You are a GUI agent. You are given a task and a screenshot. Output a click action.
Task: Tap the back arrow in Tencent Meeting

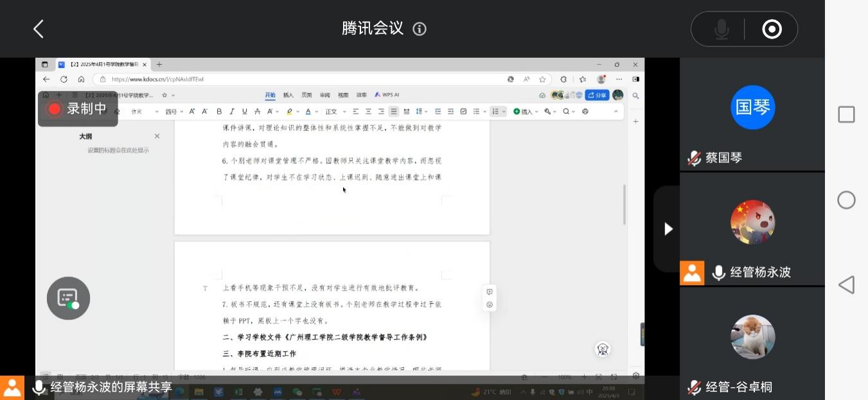[39, 29]
